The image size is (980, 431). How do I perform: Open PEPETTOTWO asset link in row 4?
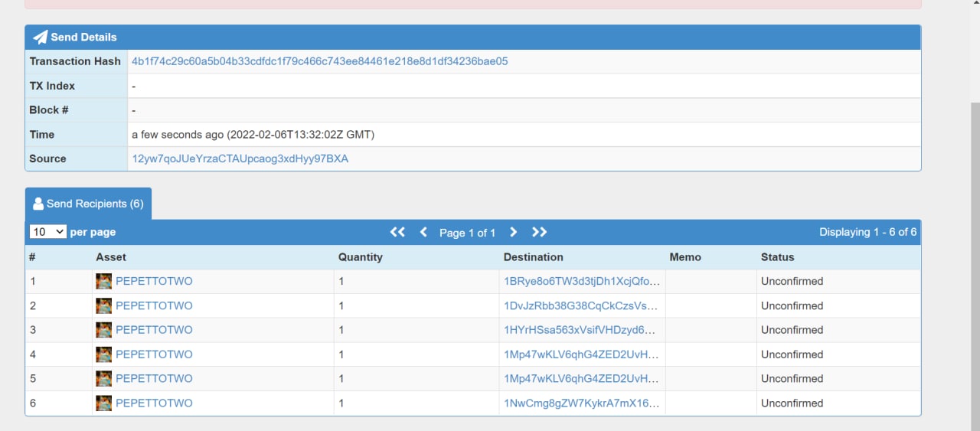click(154, 354)
